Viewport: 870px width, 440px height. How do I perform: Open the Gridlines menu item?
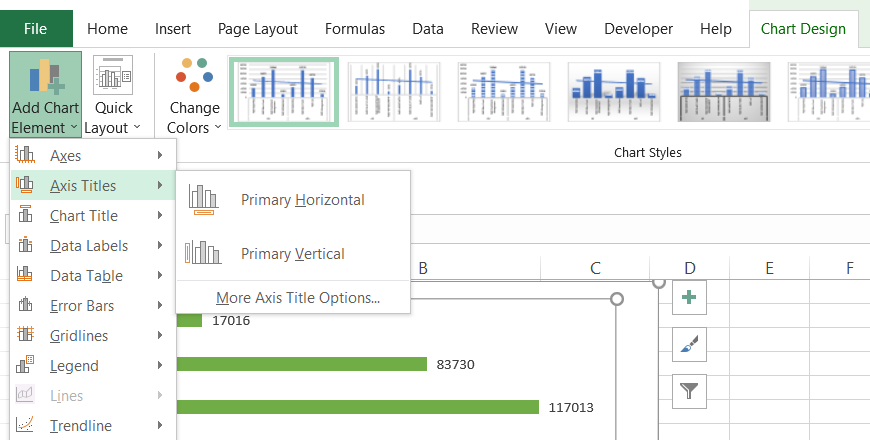click(x=79, y=336)
